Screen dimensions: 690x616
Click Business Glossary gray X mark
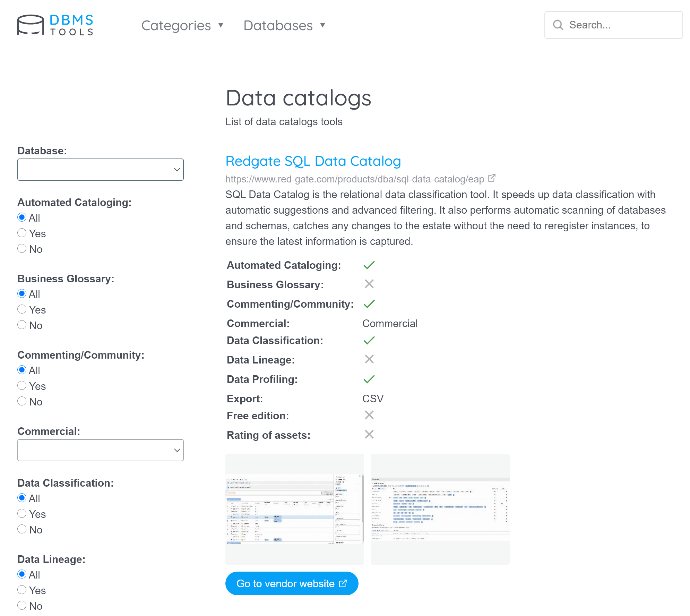(369, 284)
